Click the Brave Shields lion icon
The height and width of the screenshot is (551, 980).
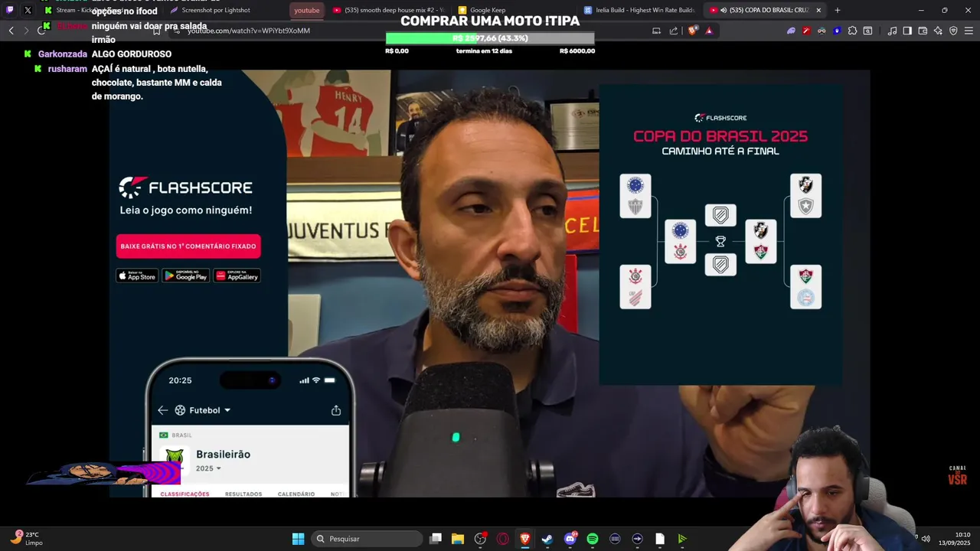tap(693, 31)
